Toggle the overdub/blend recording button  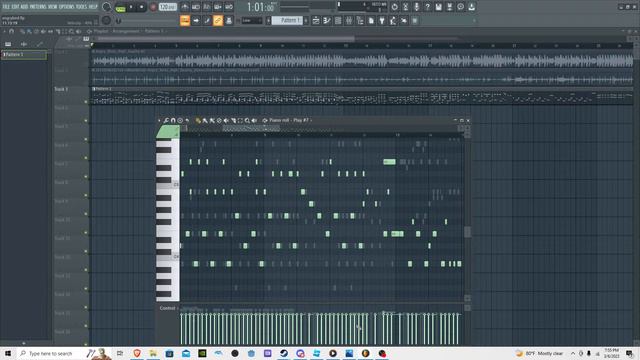(x=218, y=7)
